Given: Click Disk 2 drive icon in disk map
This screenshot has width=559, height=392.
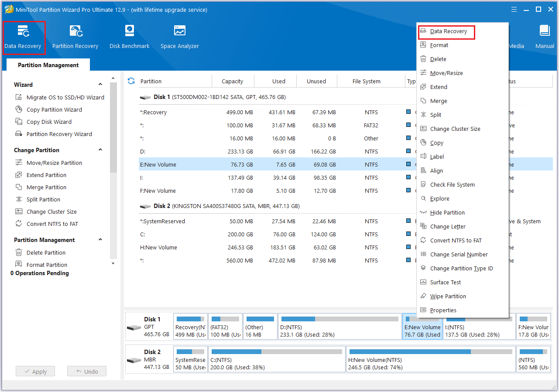Looking at the screenshot, I should tap(134, 360).
